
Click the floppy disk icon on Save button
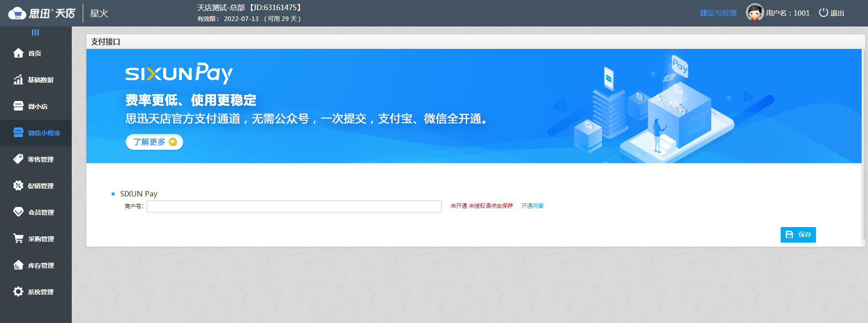[789, 235]
